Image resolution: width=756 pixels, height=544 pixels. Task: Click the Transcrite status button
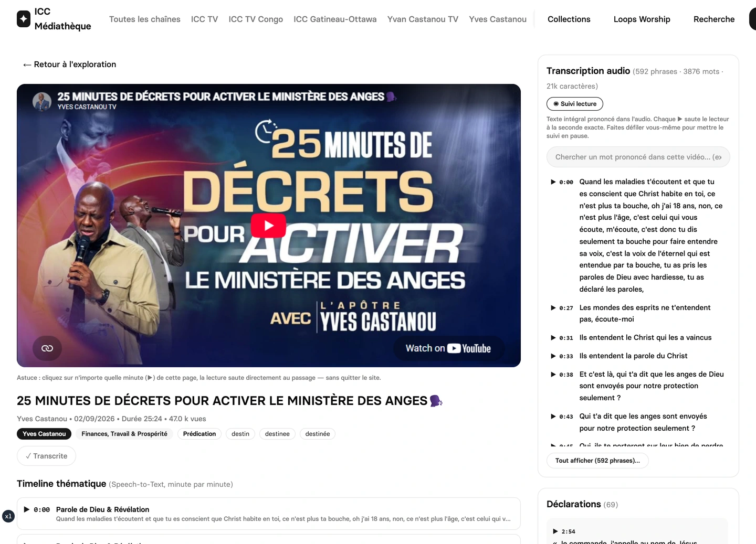point(46,456)
